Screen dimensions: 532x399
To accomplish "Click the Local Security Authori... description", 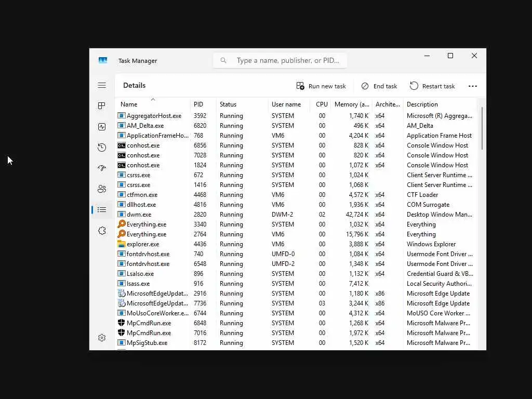I will coord(439,283).
